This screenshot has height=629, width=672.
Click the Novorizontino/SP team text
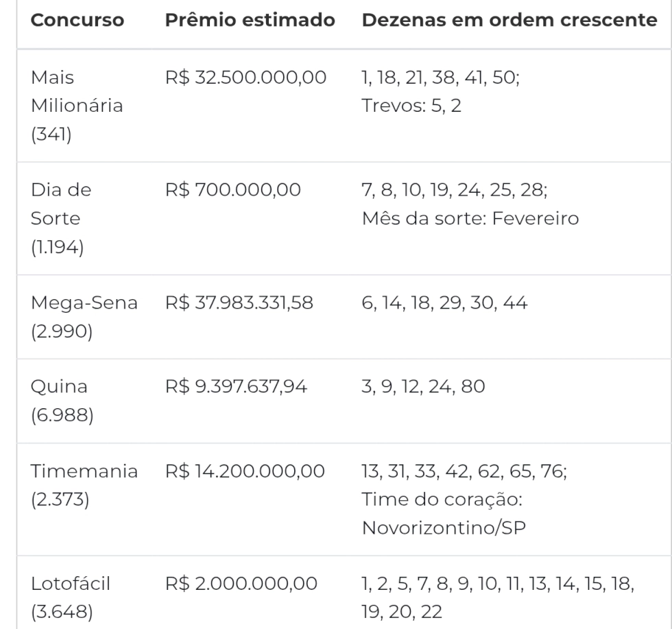(x=444, y=527)
